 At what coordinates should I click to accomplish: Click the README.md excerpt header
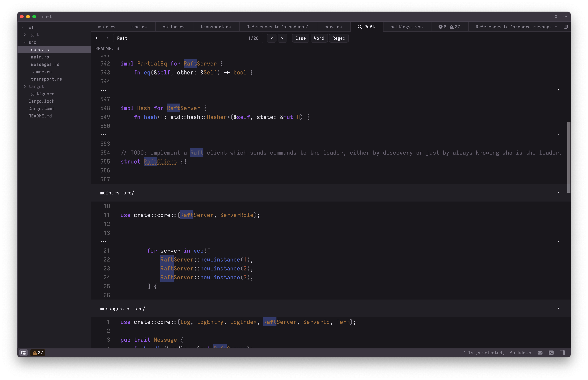click(x=107, y=49)
